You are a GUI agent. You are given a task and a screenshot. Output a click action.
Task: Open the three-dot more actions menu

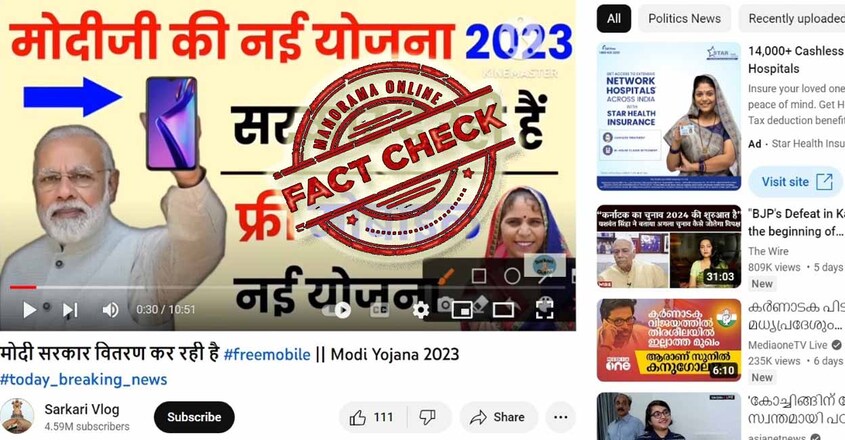click(560, 417)
